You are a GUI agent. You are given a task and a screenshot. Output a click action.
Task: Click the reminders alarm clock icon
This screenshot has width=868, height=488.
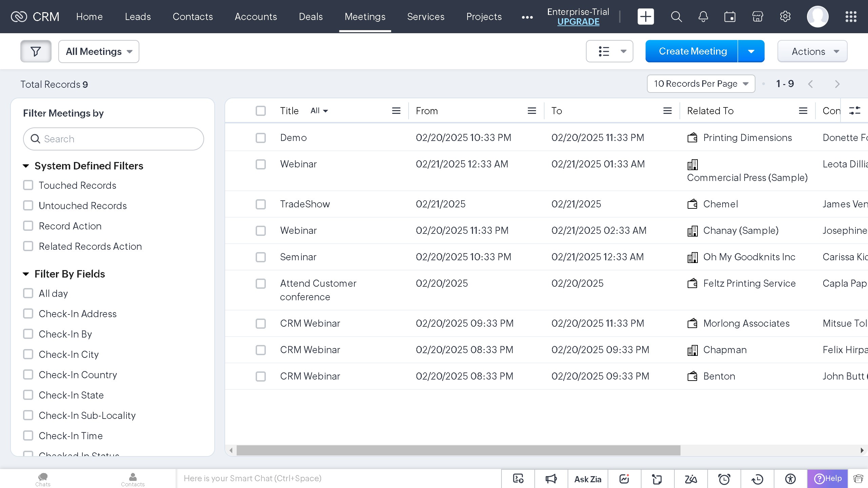724,479
